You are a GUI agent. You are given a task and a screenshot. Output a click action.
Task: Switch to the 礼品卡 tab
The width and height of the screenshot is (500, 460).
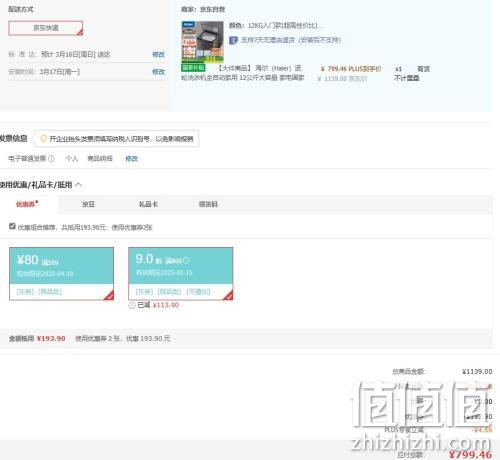tap(148, 204)
